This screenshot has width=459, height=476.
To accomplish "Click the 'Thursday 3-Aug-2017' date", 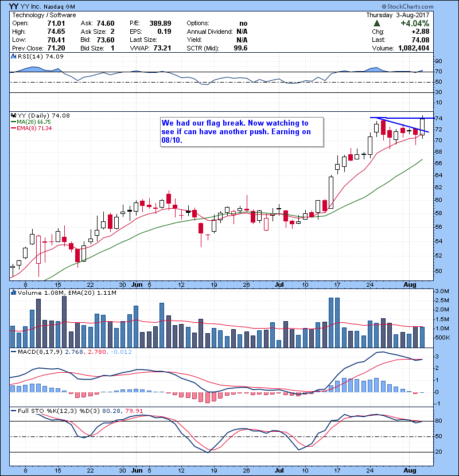I will pos(398,15).
